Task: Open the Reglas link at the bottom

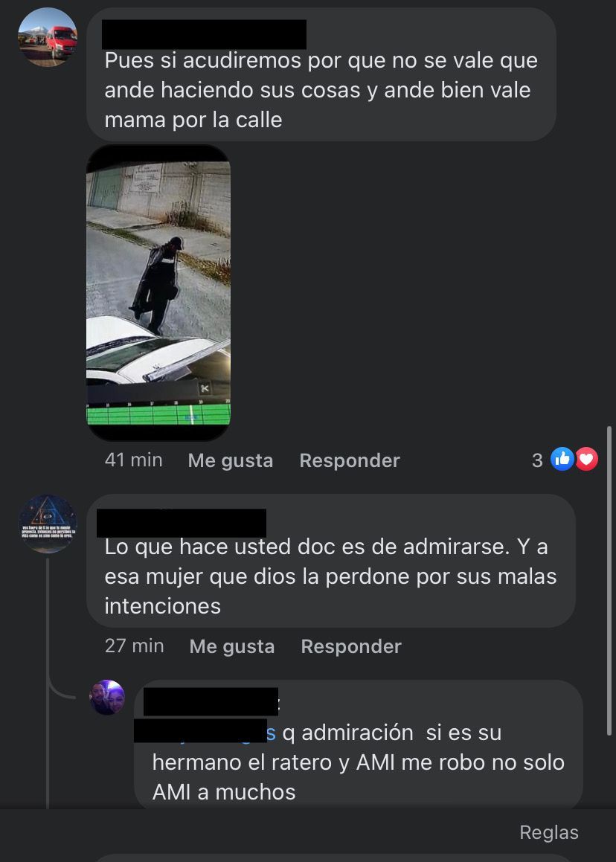Action: pyautogui.click(x=549, y=832)
